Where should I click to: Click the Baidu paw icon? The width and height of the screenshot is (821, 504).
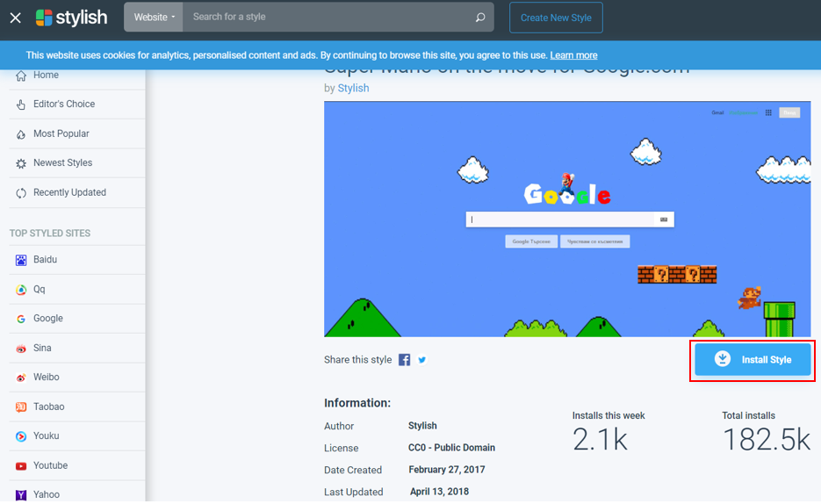pyautogui.click(x=21, y=260)
